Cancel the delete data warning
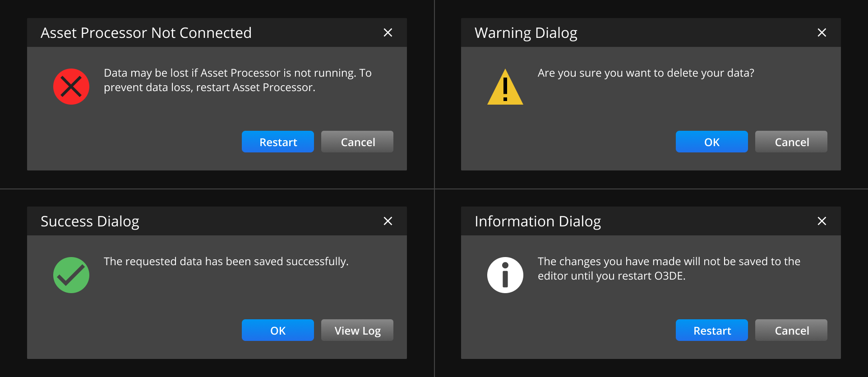Screen dimensions: 868x377 tap(791, 142)
